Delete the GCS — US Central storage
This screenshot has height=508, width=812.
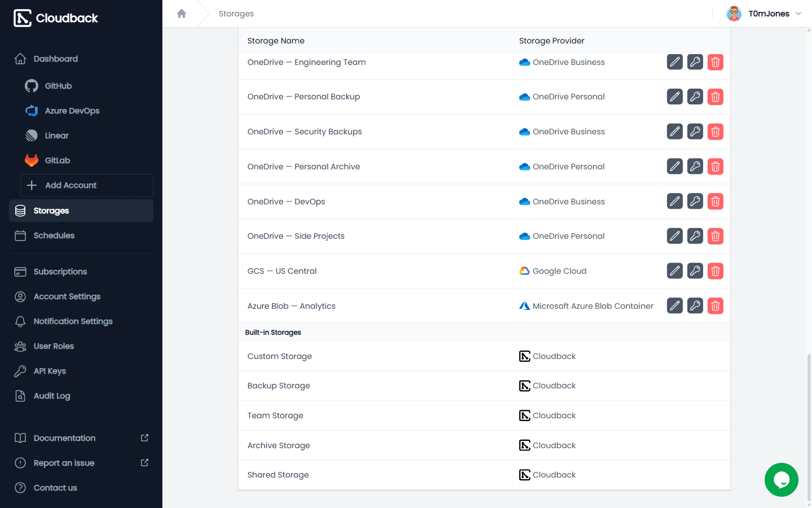pyautogui.click(x=716, y=271)
